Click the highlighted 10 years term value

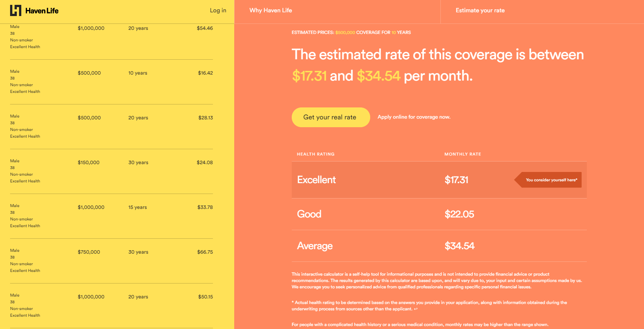coord(394,32)
